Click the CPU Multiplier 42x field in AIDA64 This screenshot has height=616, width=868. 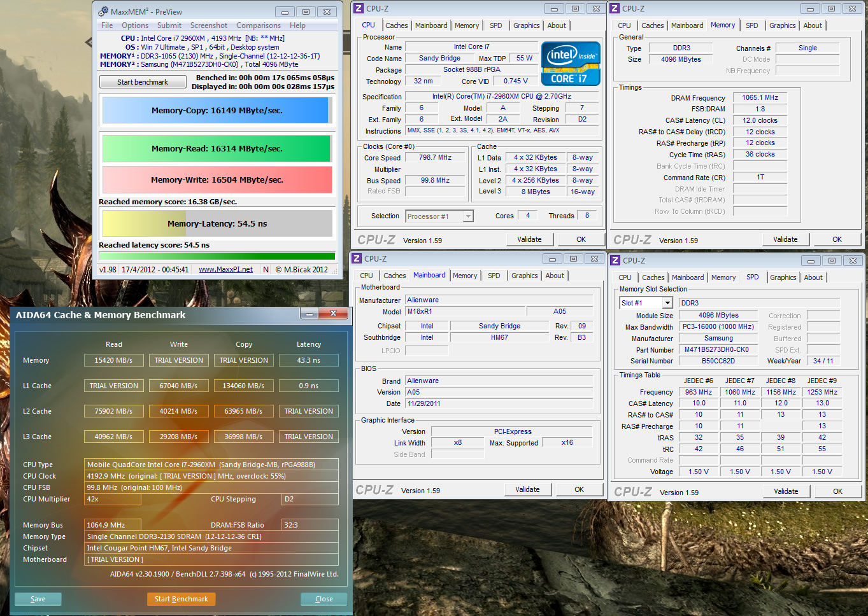click(x=113, y=499)
